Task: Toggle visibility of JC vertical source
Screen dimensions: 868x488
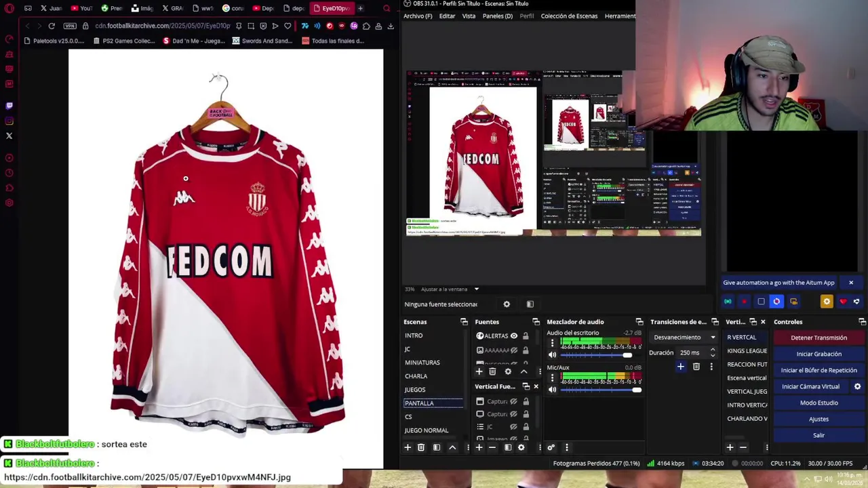Action: (x=514, y=426)
